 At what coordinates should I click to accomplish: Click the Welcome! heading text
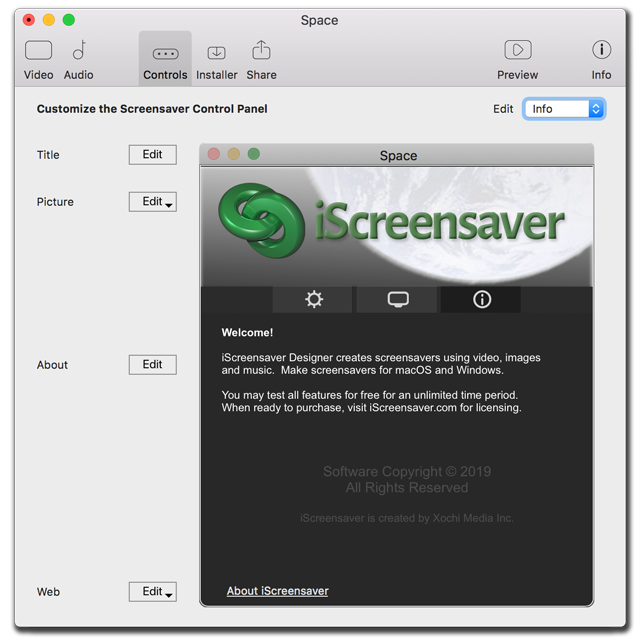coord(247,333)
